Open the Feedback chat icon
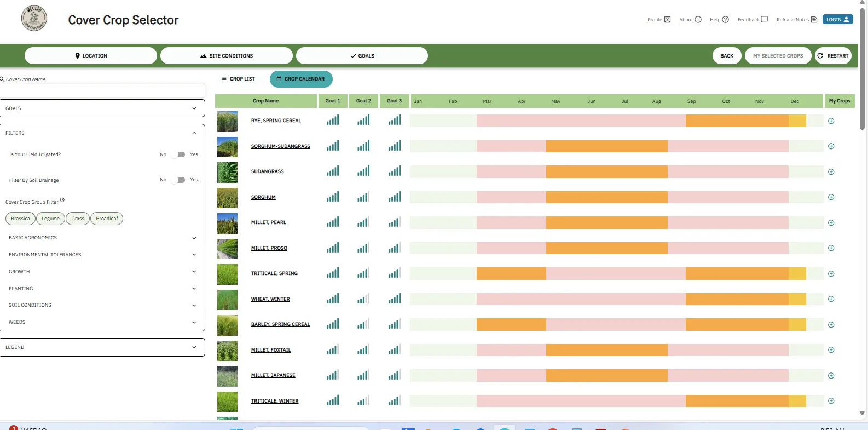Image resolution: width=868 pixels, height=430 pixels. coord(764,20)
